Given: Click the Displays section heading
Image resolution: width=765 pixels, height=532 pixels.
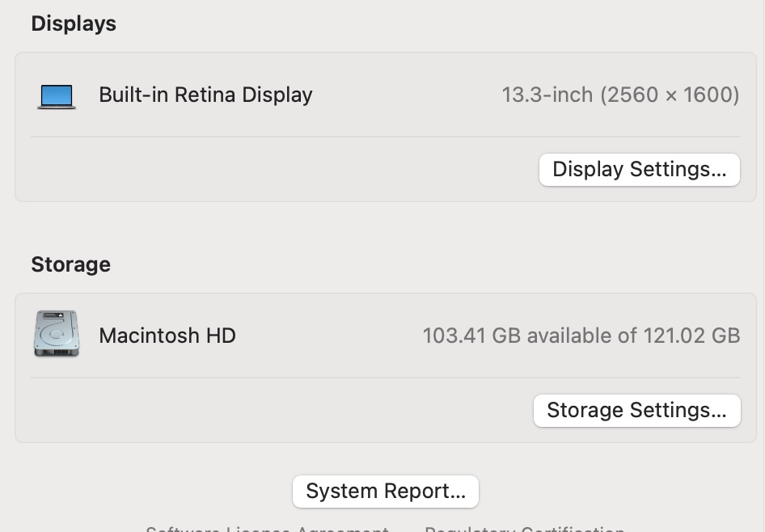Looking at the screenshot, I should pyautogui.click(x=74, y=23).
